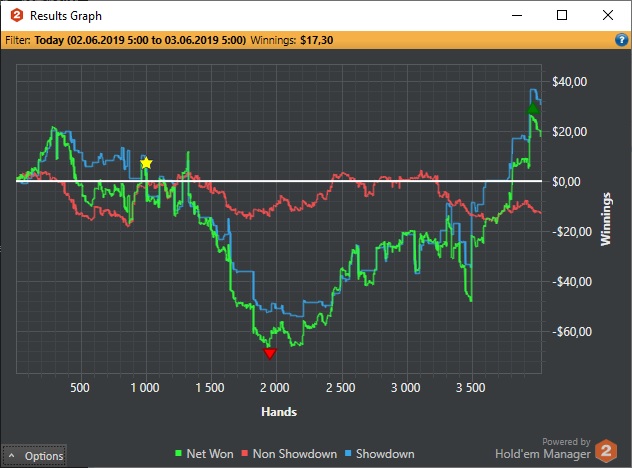This screenshot has width=632, height=468.
Task: Click the $0,00 y-axis label
Action: point(566,182)
